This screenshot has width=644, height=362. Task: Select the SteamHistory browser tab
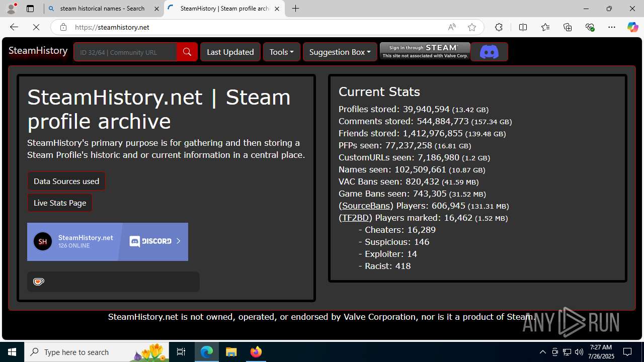coord(223,9)
